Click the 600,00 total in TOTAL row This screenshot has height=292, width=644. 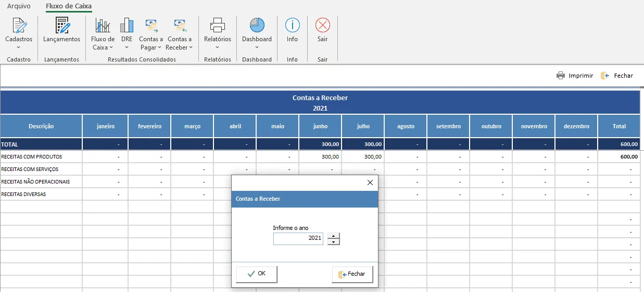pyautogui.click(x=629, y=144)
